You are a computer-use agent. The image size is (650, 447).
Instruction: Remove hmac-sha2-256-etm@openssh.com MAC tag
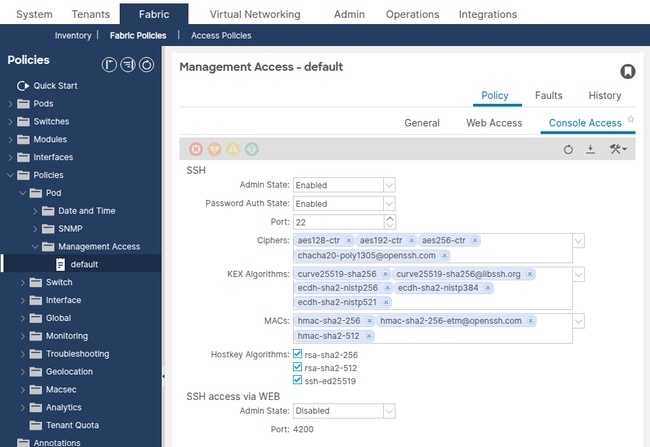pos(531,321)
